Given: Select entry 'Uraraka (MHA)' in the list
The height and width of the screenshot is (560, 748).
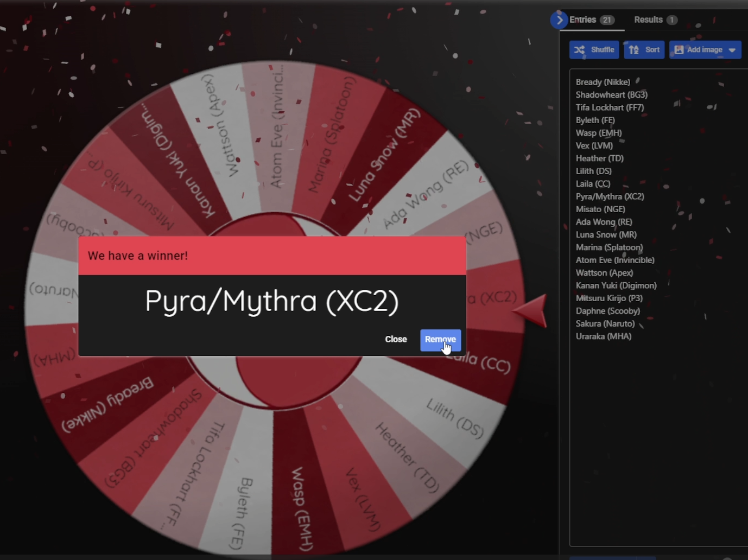Looking at the screenshot, I should [x=604, y=336].
